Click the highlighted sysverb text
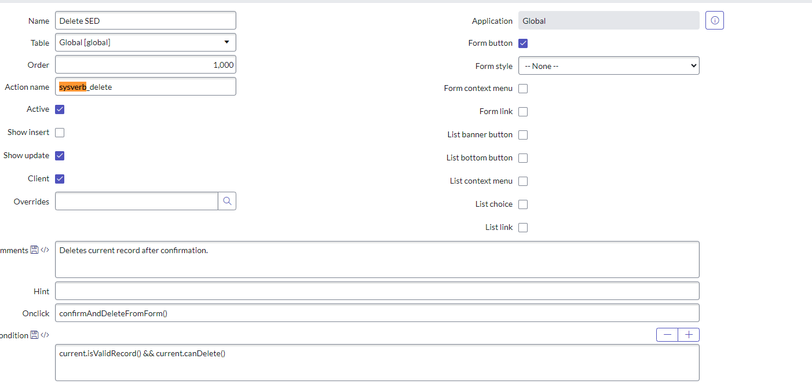 point(72,87)
